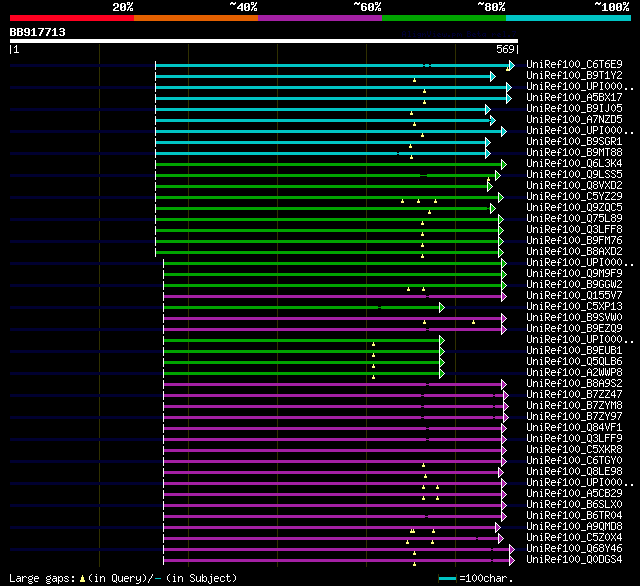Select the UniRef100_B7ZY97 label
Viewport: 640px width, 586px height.
[574, 417]
